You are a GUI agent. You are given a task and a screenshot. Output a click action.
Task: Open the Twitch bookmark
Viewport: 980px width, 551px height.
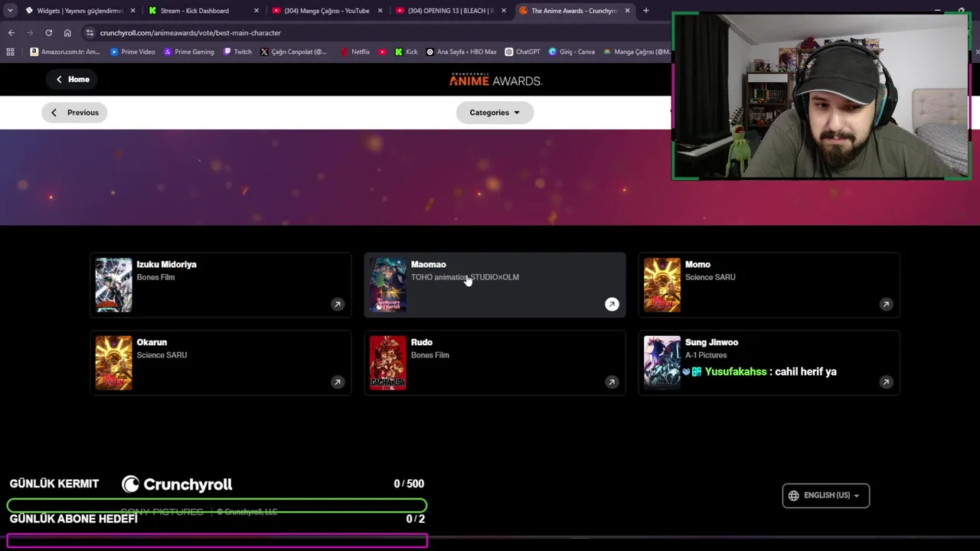[237, 52]
